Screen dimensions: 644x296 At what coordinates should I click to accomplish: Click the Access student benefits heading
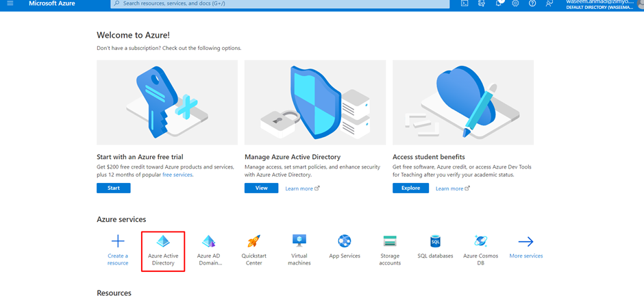click(x=429, y=157)
